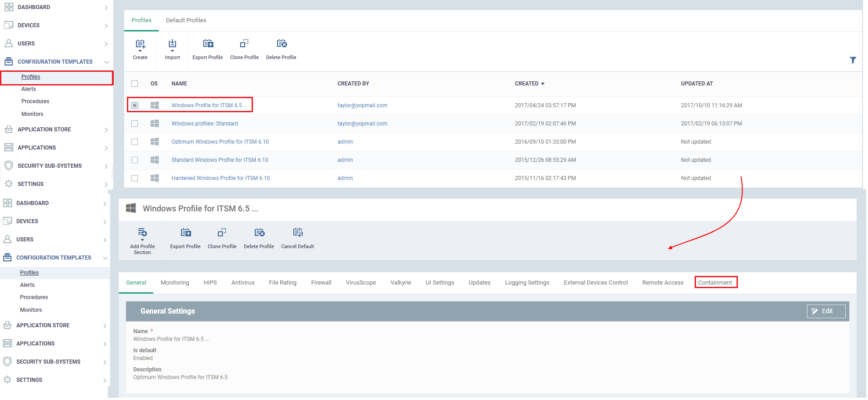
Task: Click Delete Profile icon in lower toolbar
Action: (259, 232)
